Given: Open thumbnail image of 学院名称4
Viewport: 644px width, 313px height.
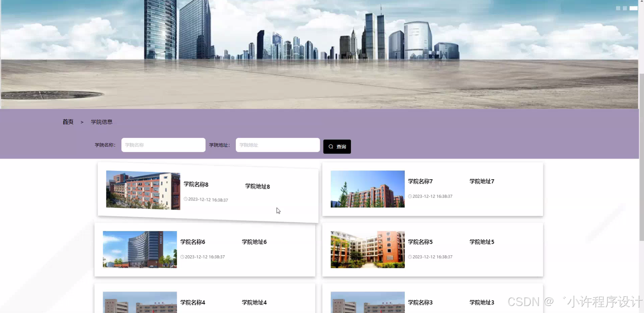Looking at the screenshot, I should (x=140, y=302).
